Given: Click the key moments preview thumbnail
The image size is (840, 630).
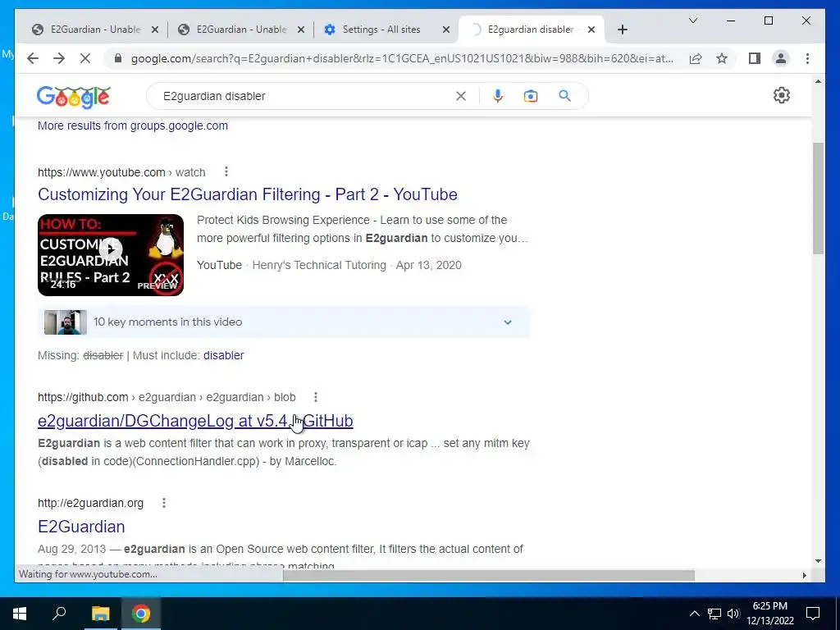Looking at the screenshot, I should coord(66,322).
